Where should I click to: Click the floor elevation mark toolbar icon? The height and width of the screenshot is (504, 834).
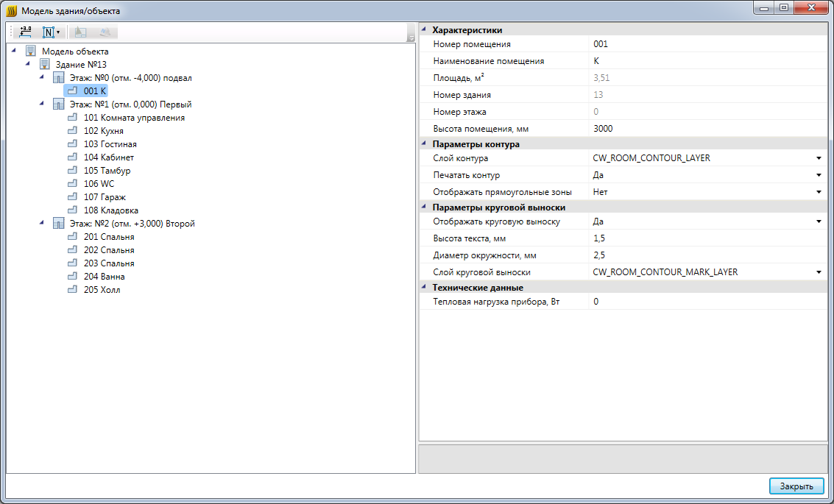26,32
